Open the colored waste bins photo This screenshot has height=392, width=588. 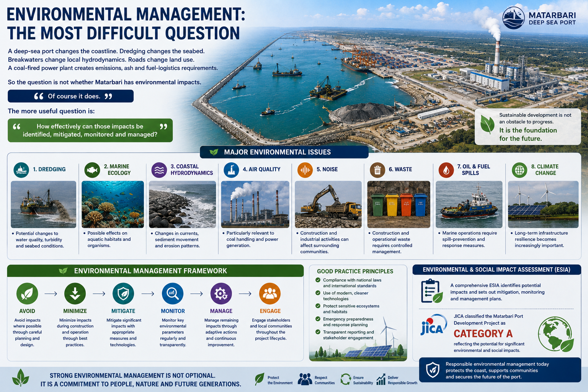click(x=399, y=204)
